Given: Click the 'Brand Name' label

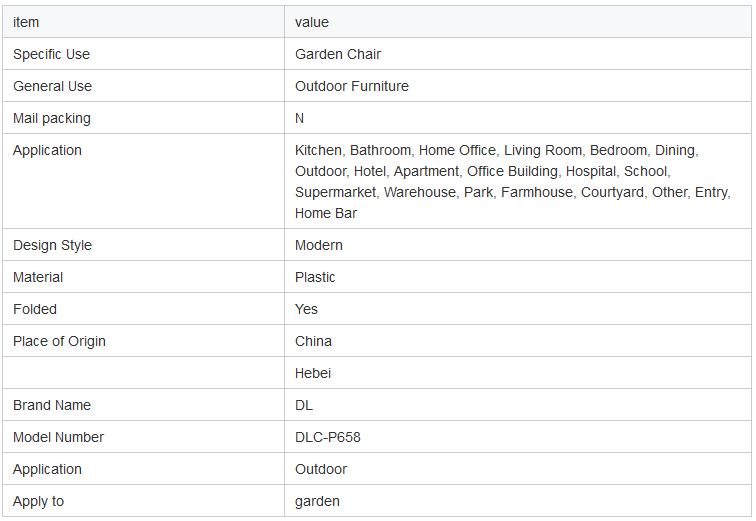Looking at the screenshot, I should tap(52, 405).
